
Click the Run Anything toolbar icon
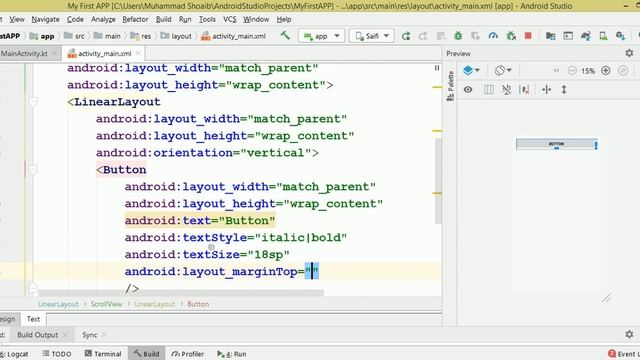tap(568, 36)
